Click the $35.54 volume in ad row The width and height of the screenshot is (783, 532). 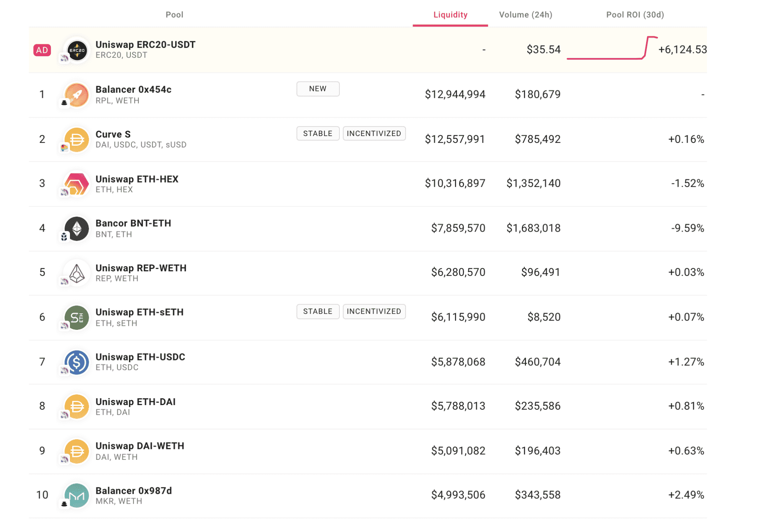(543, 50)
